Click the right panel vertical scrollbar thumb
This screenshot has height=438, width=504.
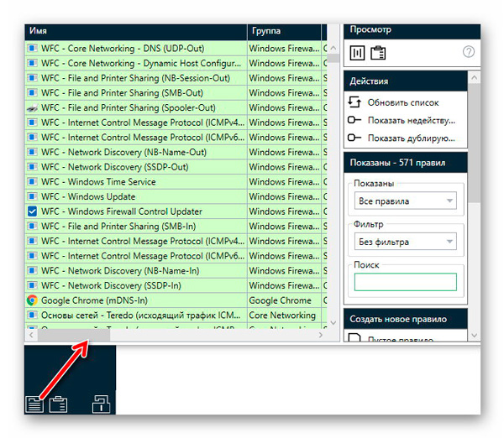pos(474,143)
